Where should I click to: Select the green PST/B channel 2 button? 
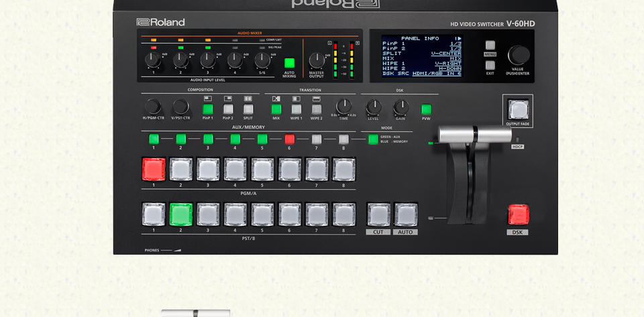coord(180,214)
